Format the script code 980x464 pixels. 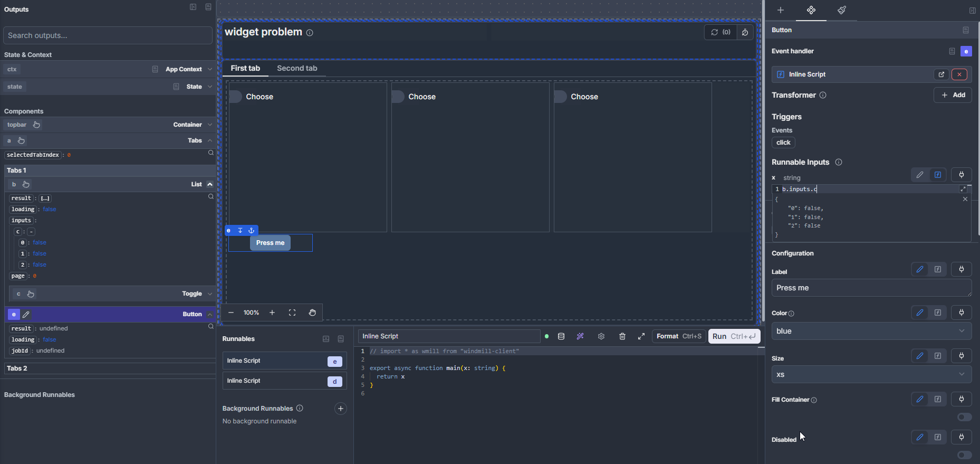pos(679,336)
